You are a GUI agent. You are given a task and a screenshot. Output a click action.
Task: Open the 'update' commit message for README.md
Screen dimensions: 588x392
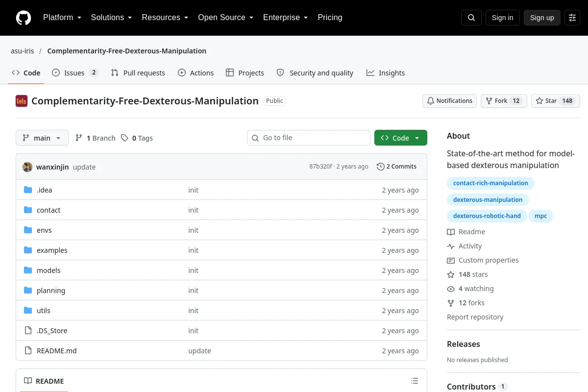(x=199, y=350)
